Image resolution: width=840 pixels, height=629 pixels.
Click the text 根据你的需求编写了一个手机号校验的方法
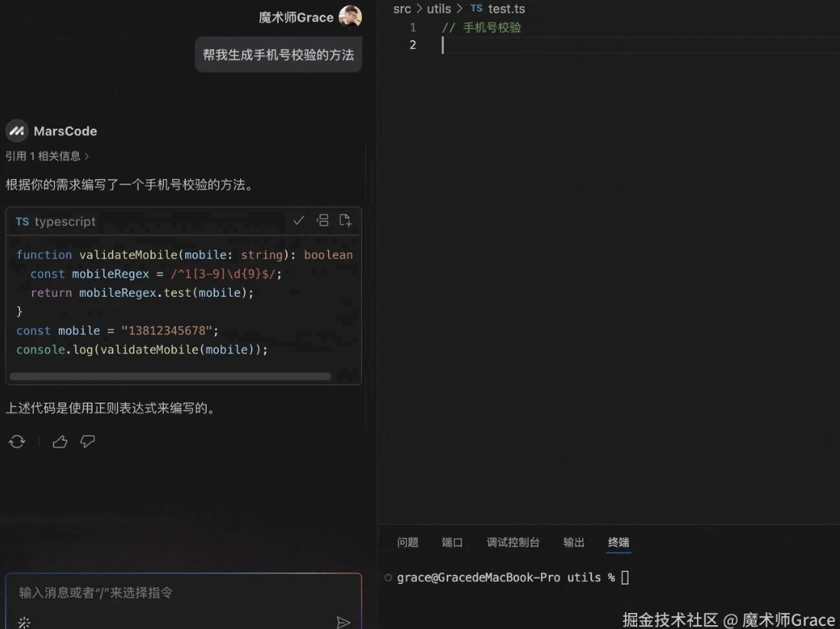tap(129, 185)
